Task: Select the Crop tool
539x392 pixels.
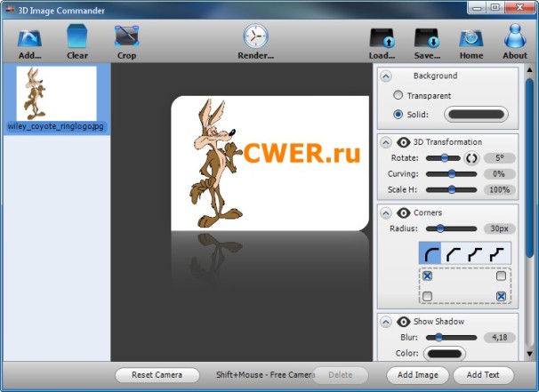Action: [x=126, y=37]
